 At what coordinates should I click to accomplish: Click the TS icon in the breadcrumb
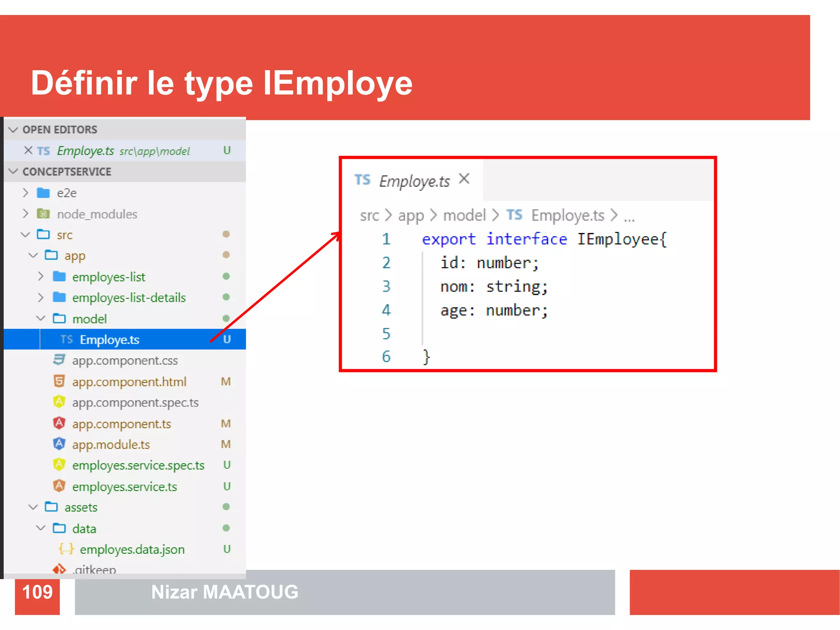point(514,215)
